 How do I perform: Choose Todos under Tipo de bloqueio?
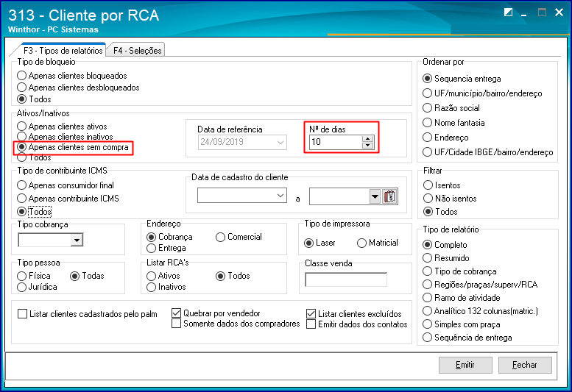pyautogui.click(x=34, y=99)
